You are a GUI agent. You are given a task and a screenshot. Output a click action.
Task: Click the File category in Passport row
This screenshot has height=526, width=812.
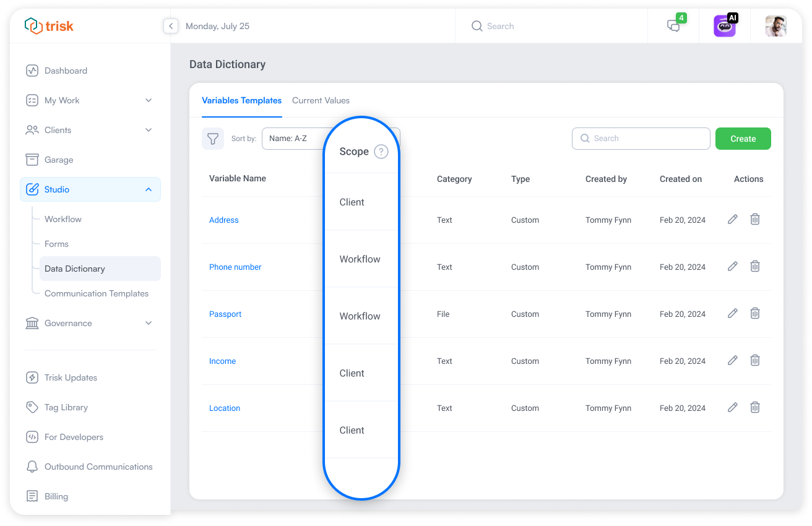pyautogui.click(x=443, y=314)
